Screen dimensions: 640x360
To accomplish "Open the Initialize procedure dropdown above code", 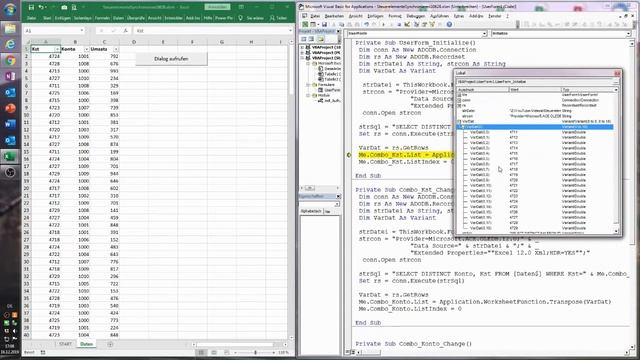I will [x=628, y=33].
